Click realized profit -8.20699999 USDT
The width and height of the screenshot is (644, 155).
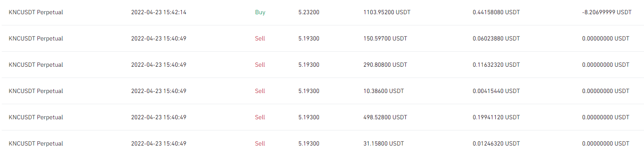coord(607,12)
